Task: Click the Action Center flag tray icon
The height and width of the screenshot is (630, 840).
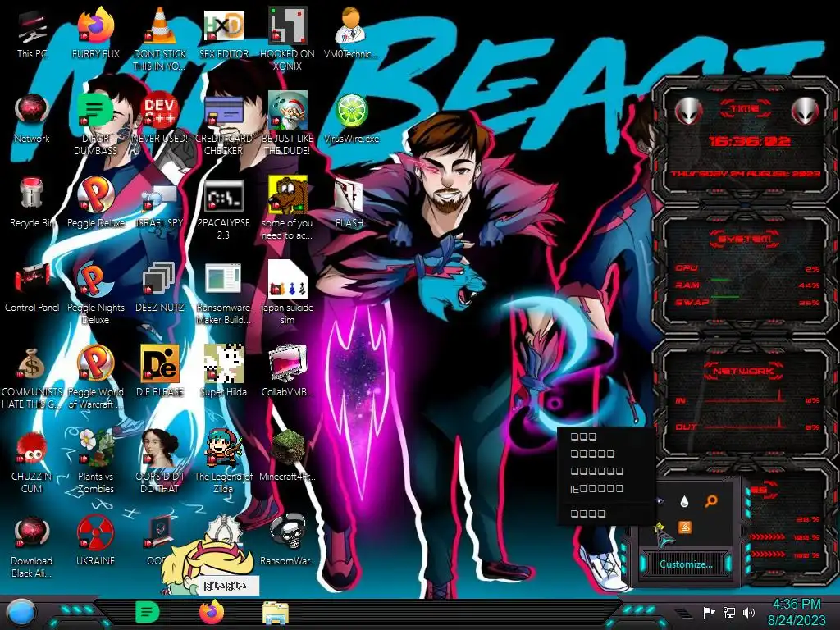Action: pos(710,612)
